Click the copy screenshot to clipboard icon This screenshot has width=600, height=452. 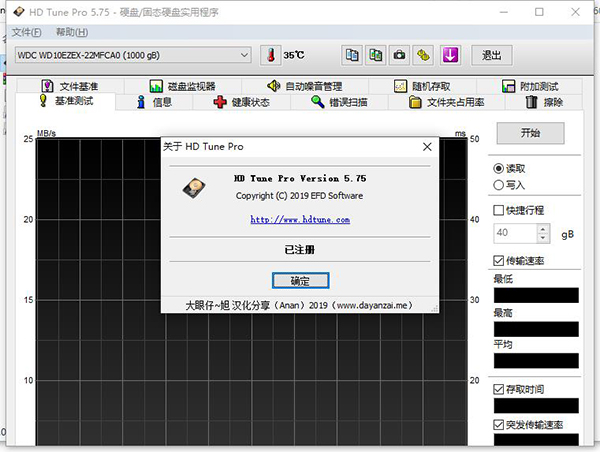tap(376, 54)
